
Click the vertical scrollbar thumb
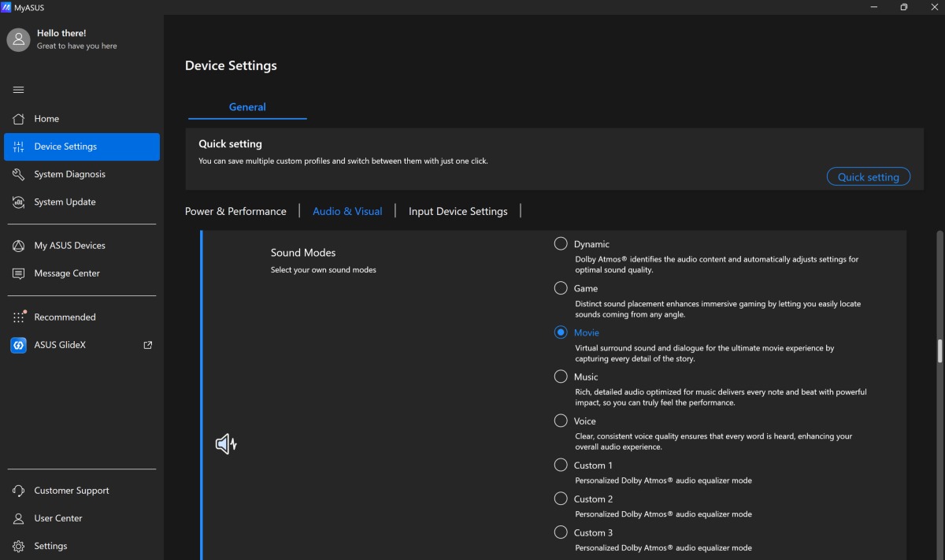[939, 350]
